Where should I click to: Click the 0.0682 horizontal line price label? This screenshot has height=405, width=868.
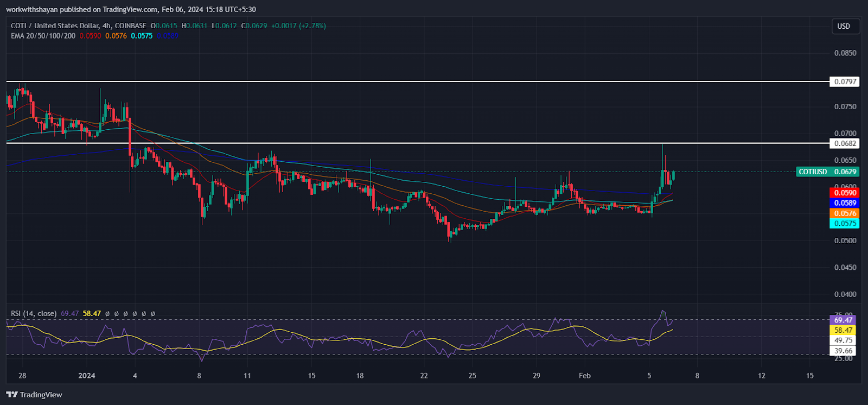click(x=845, y=143)
